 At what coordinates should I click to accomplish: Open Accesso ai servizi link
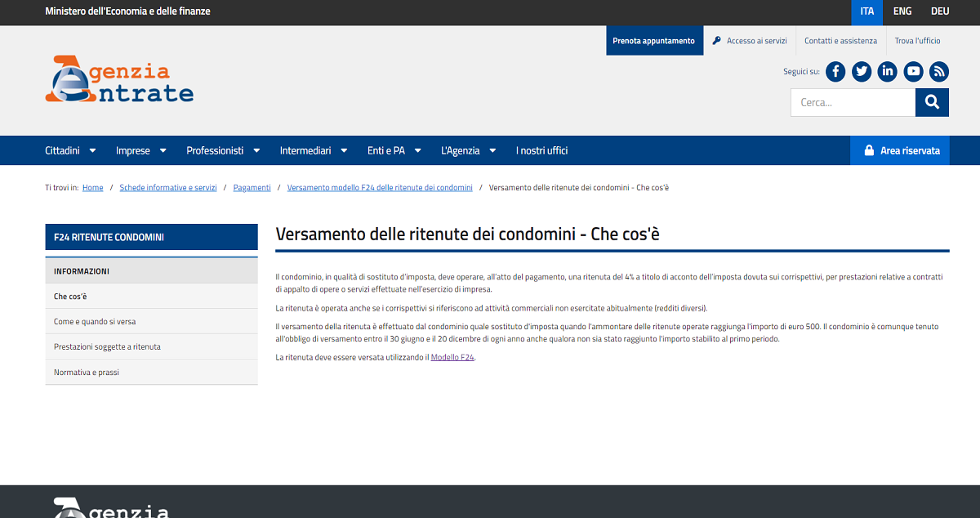point(756,41)
